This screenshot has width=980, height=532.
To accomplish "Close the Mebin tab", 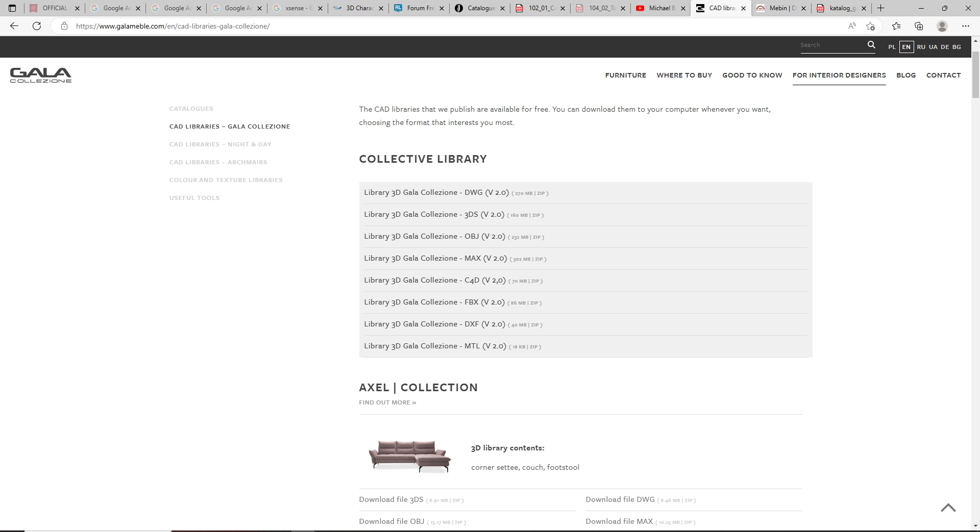I will point(803,8).
